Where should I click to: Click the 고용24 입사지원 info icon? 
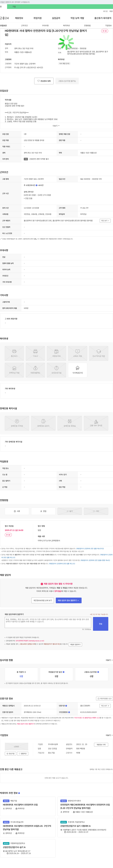point(98,672)
